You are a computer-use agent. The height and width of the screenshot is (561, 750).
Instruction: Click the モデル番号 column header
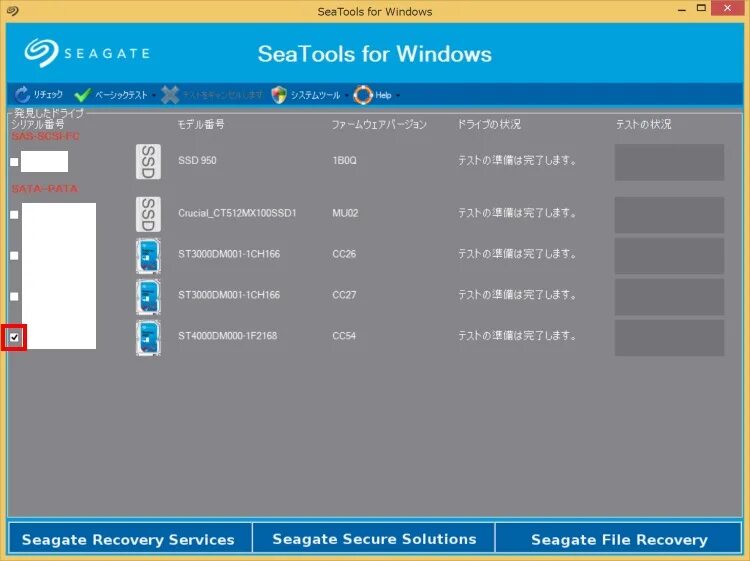tap(200, 124)
